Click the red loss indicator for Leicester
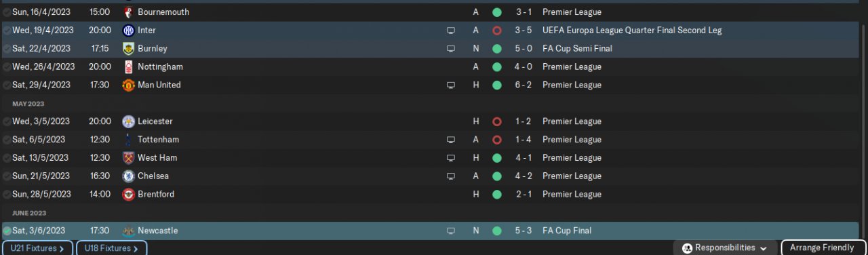 (496, 122)
